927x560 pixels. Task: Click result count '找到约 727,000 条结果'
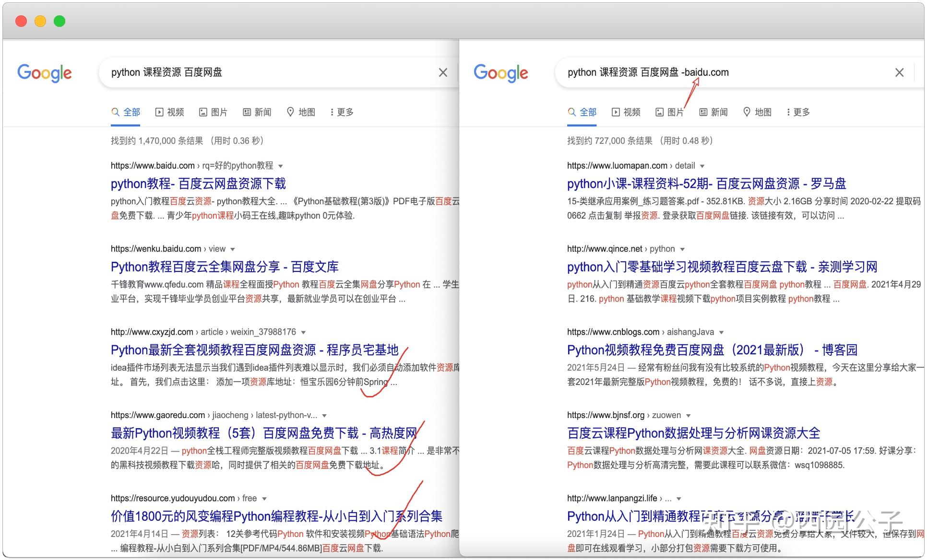(x=610, y=141)
